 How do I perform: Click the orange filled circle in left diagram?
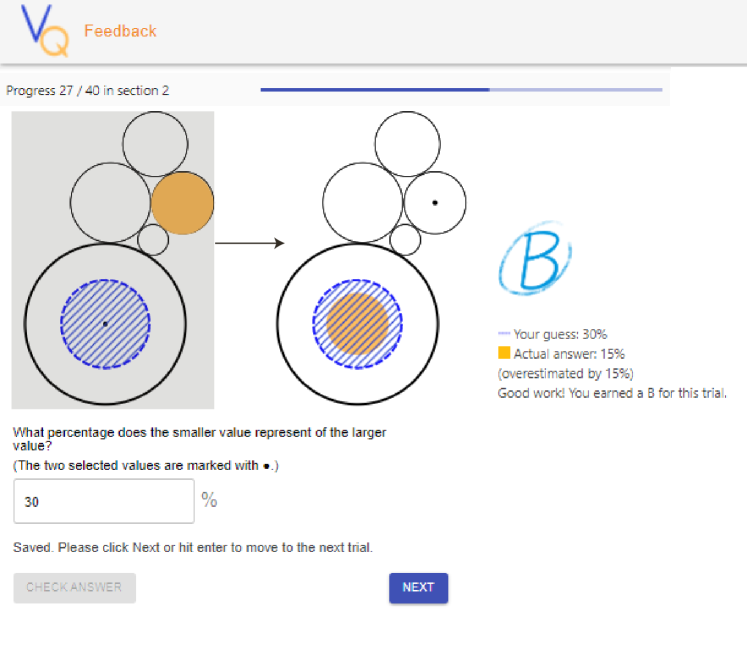coord(182,203)
